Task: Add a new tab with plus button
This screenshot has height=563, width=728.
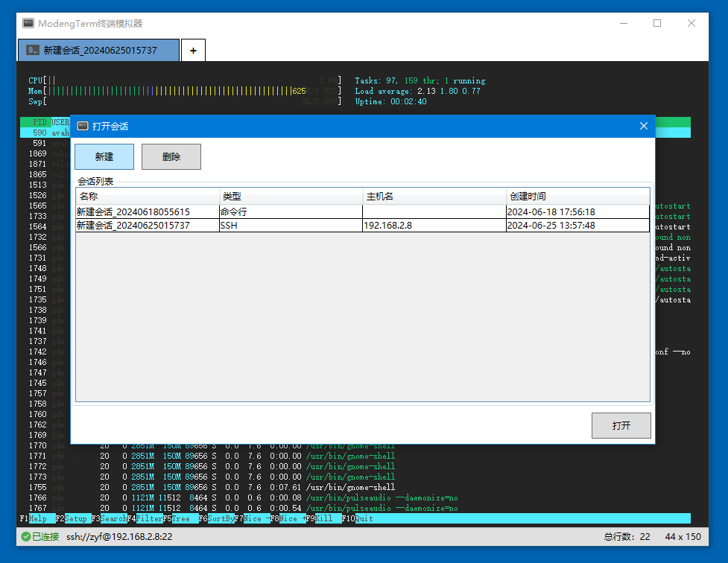Action: pos(193,51)
